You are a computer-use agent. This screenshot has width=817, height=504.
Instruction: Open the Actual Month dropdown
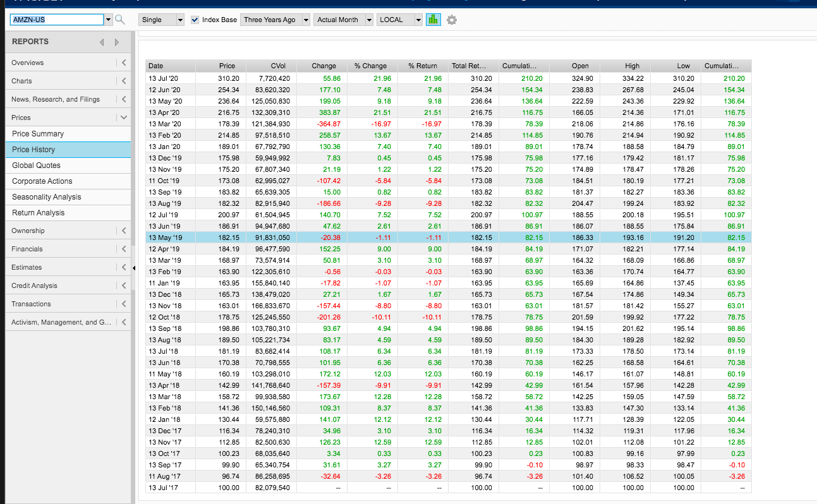click(x=343, y=20)
